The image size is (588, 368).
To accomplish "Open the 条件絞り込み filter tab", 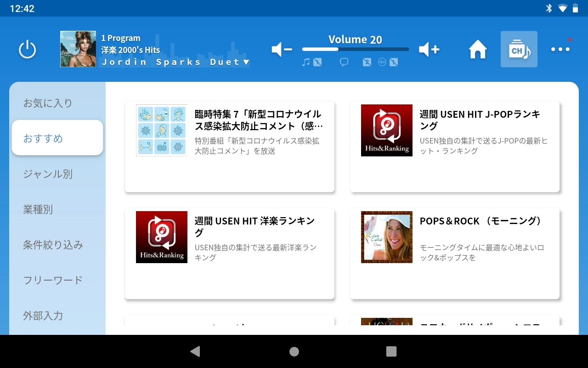I will (53, 245).
